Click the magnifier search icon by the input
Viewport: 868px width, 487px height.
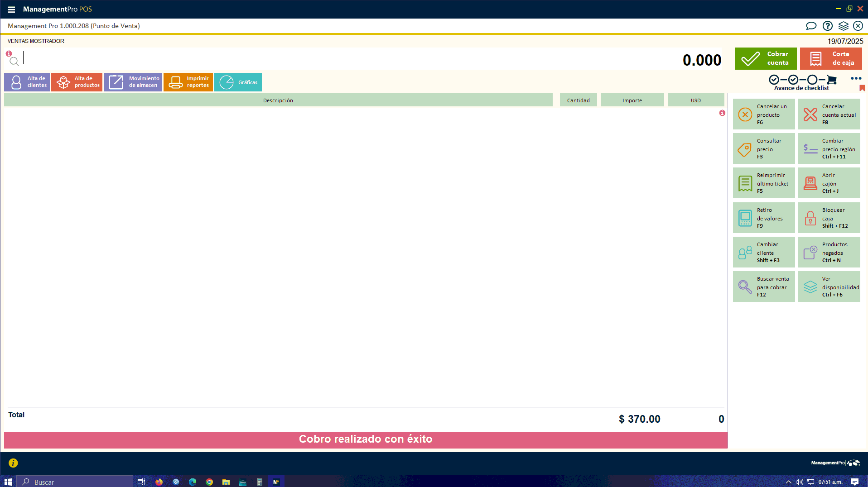tap(14, 61)
